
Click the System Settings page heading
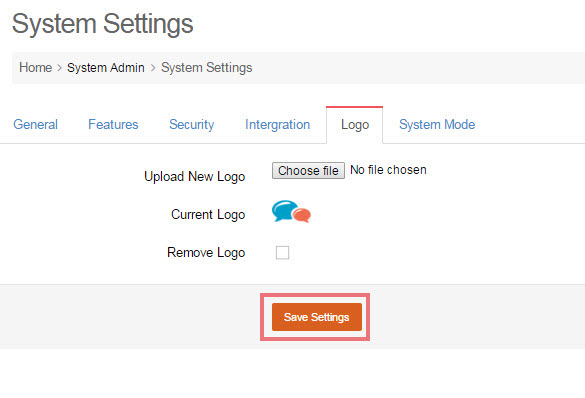[103, 24]
